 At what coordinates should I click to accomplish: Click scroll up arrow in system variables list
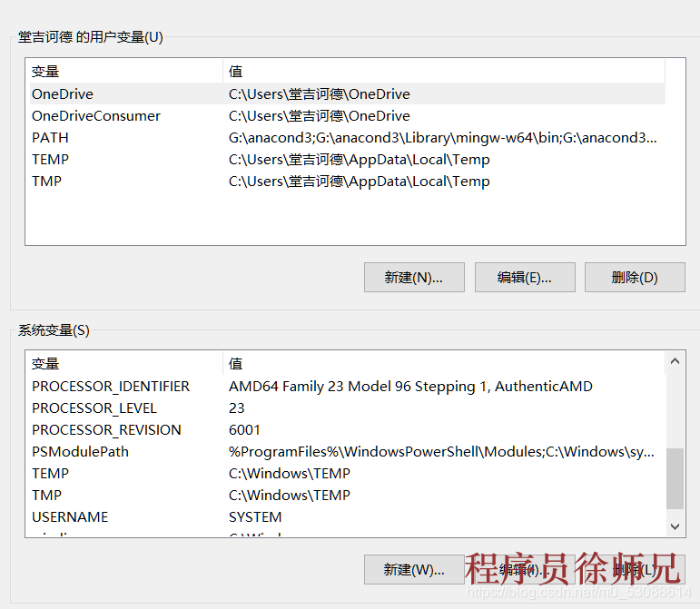(675, 363)
